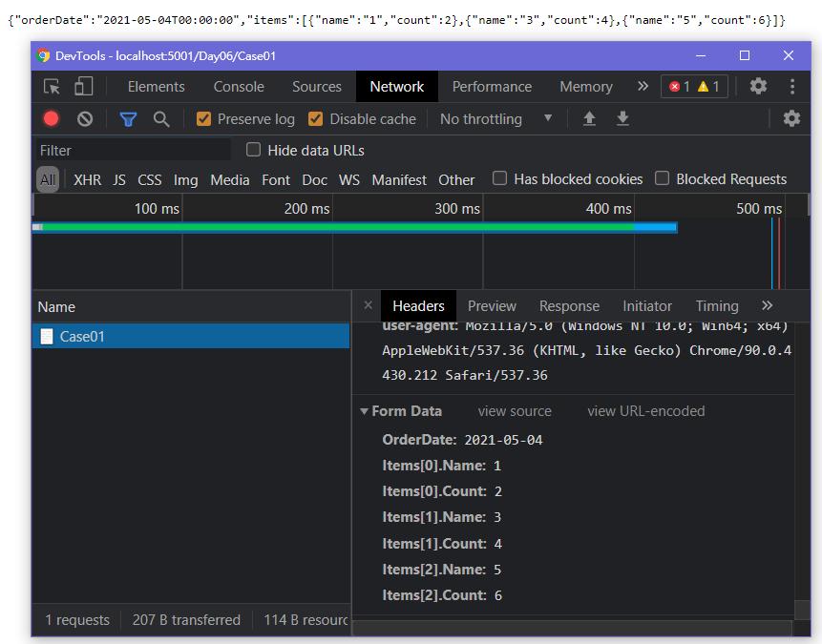Enable Has blocked cookies checkbox
Screen dimensions: 822x644
(x=499, y=178)
